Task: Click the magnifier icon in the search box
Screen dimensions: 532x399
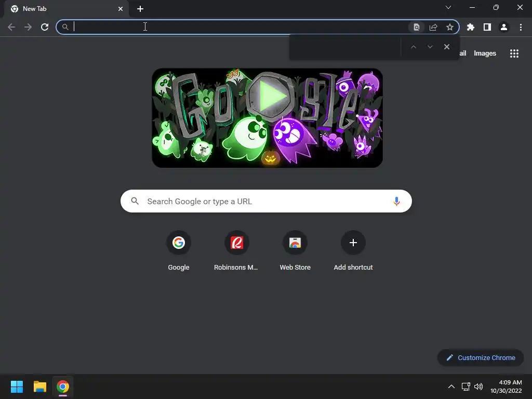Action: coord(135,201)
